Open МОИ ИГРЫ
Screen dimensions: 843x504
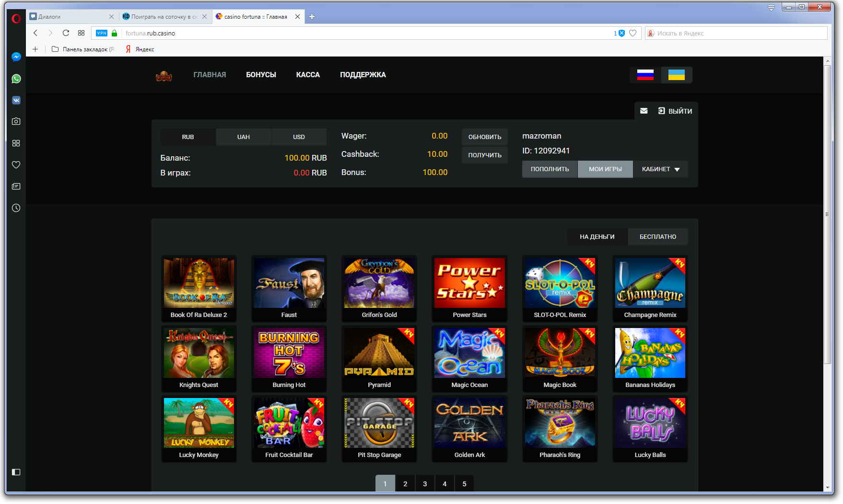[606, 169]
